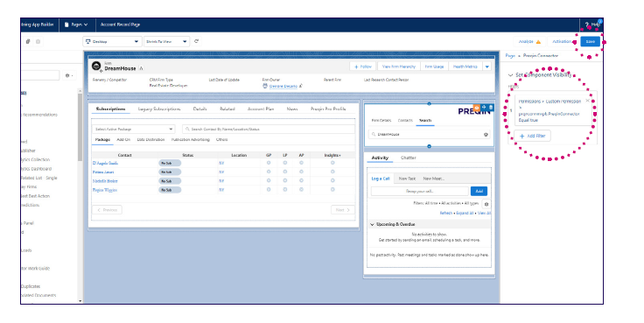644x323 pixels.
Task: Clear the DreamHouse search field icon
Action: [x=486, y=135]
